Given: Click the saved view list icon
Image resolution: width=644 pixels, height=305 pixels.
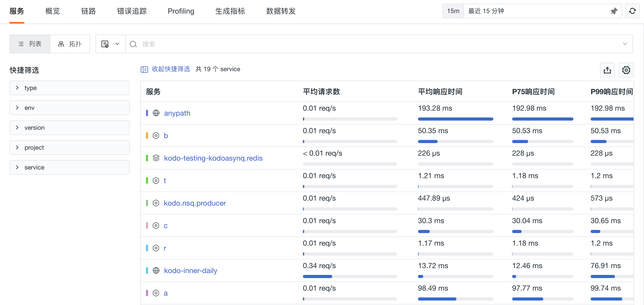Looking at the screenshot, I should (x=105, y=44).
